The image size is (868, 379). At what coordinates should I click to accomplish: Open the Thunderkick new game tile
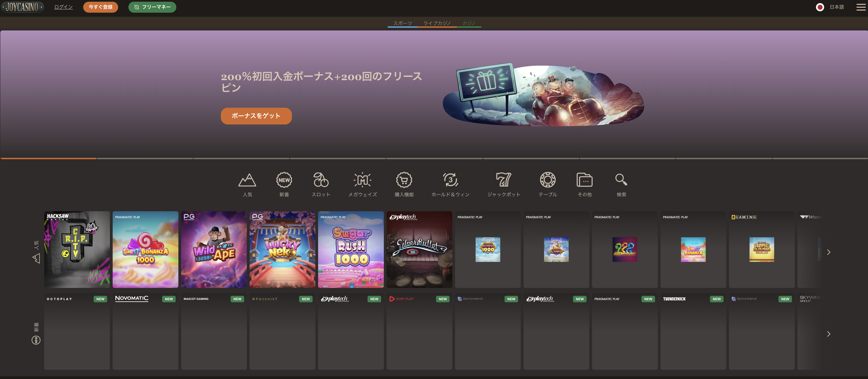point(693,332)
